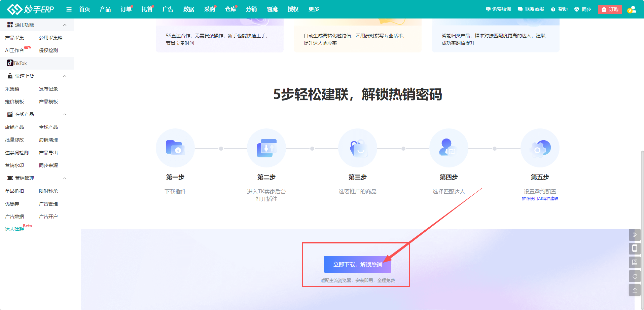Click the 第一步 download plugin folder icon
The image size is (644, 310).
175,148
